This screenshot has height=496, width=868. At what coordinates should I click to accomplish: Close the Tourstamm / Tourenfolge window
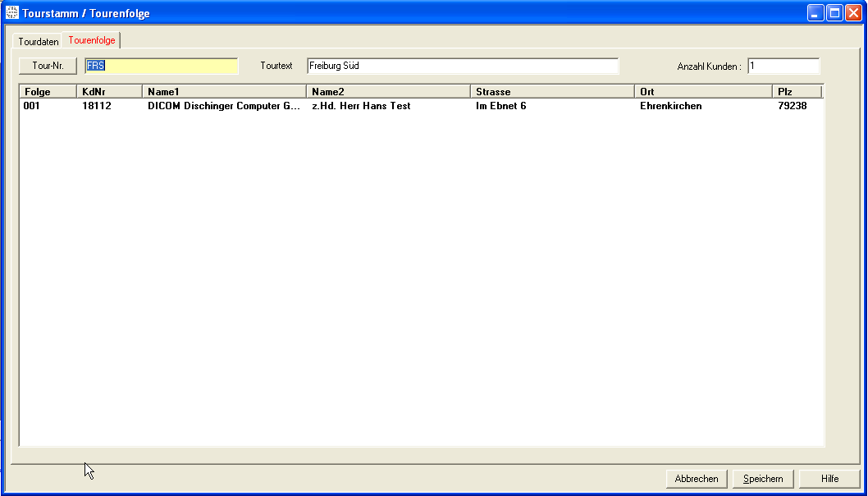pyautogui.click(x=853, y=13)
